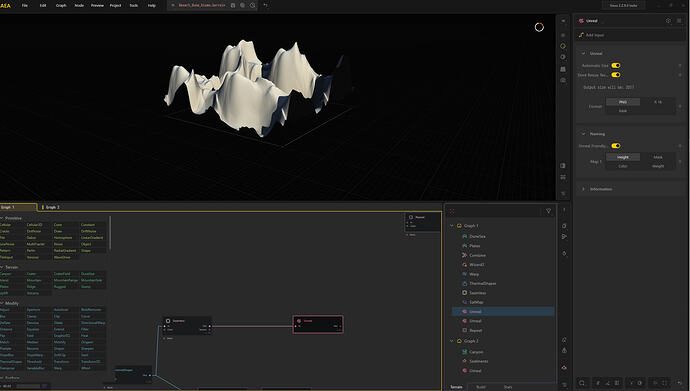Select PNG output format

pos(623,102)
